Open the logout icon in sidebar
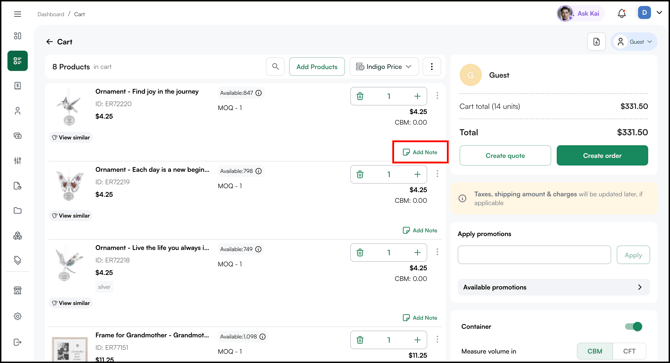Screen dimensions: 670x363 pyautogui.click(x=18, y=342)
